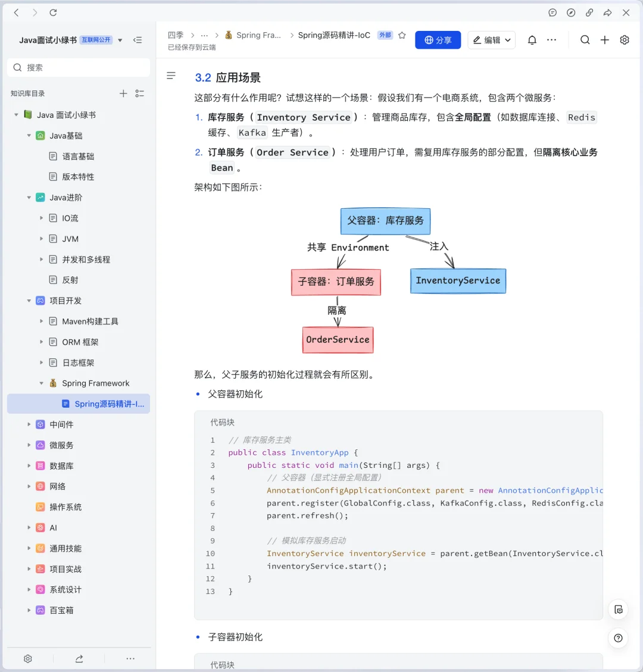Create new content via the plus icon top right
The image size is (643, 672).
point(605,39)
